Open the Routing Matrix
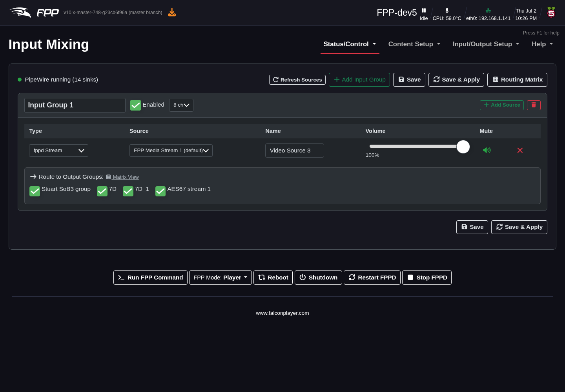565x392 pixels. pos(517,80)
